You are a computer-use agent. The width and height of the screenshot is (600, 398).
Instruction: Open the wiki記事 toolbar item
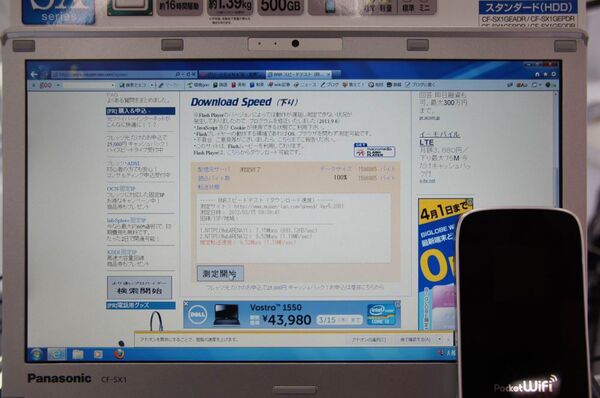279,85
